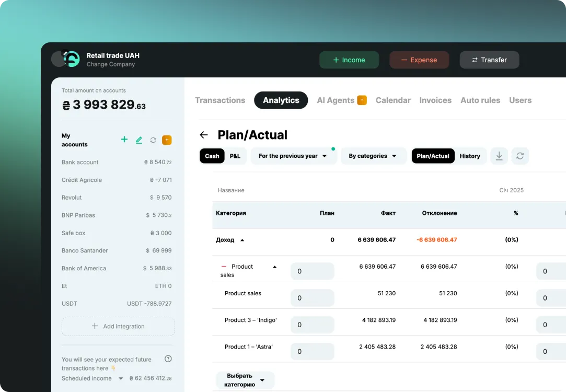This screenshot has height=392, width=566.
Task: Add a new Income entry
Action: pyautogui.click(x=349, y=60)
